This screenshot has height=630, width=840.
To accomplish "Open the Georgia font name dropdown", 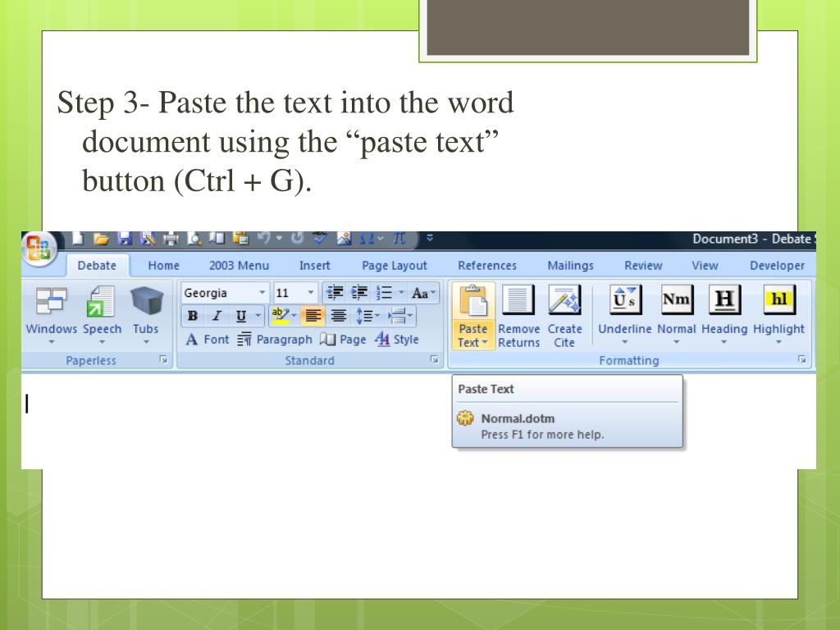I will 262,293.
